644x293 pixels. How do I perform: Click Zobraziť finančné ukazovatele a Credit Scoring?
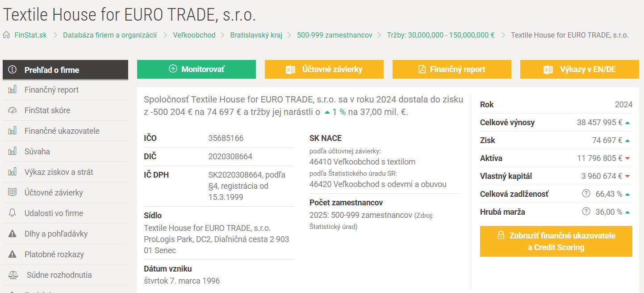[556, 242]
